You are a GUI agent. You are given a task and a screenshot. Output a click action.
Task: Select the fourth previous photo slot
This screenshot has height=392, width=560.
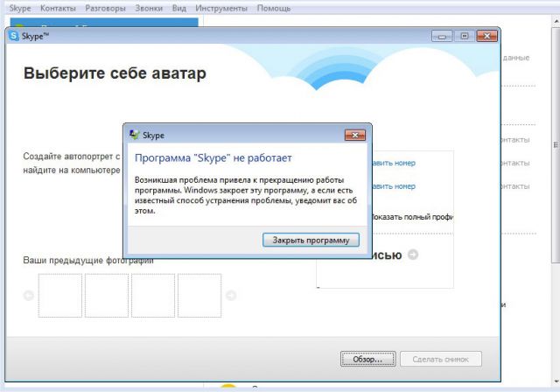199,295
